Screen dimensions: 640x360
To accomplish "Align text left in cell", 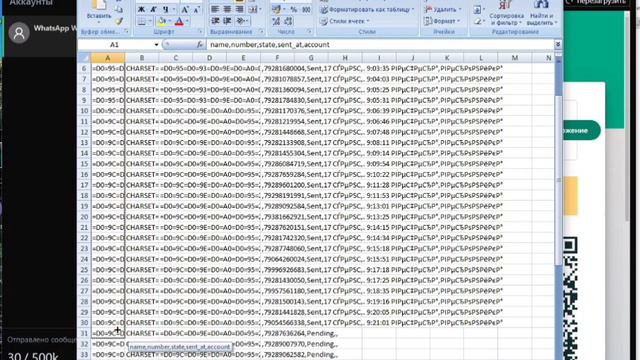I will (x=215, y=9).
